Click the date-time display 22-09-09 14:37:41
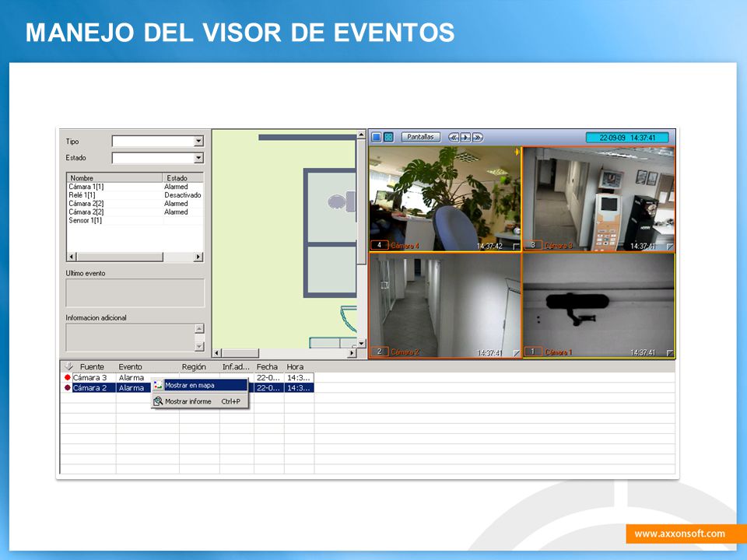Viewport: 747px width, 560px height. [x=627, y=138]
